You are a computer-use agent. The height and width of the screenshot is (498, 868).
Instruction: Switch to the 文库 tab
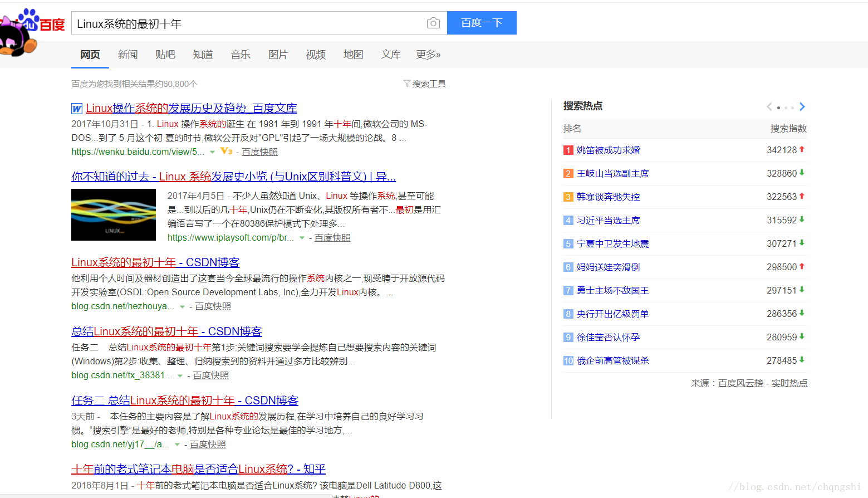click(391, 55)
